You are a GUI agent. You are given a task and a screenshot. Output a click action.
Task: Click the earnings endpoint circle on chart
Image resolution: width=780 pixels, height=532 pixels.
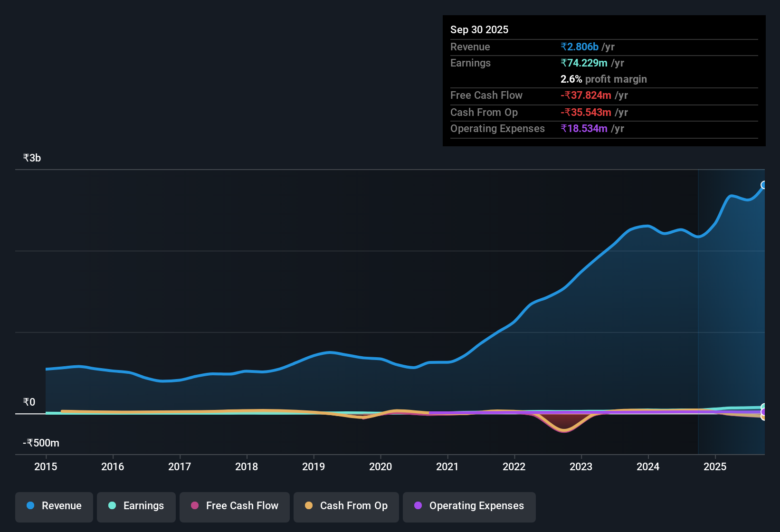(764, 407)
